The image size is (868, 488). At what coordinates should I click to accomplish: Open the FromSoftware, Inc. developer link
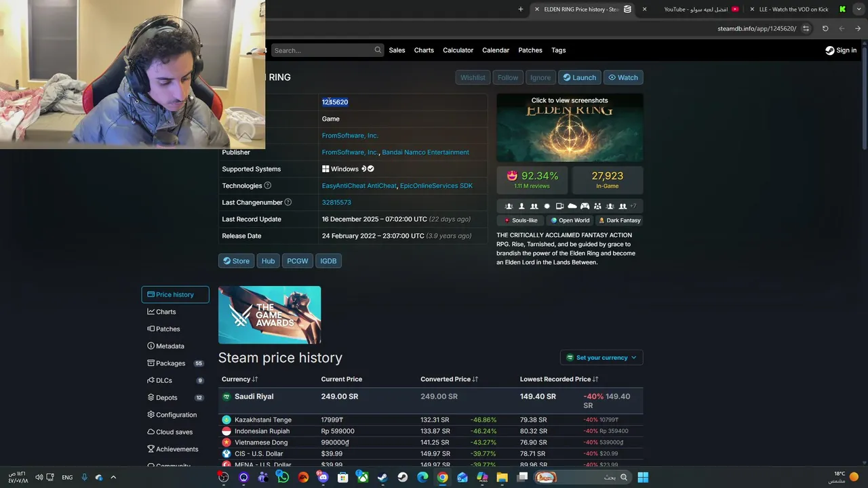coord(350,136)
